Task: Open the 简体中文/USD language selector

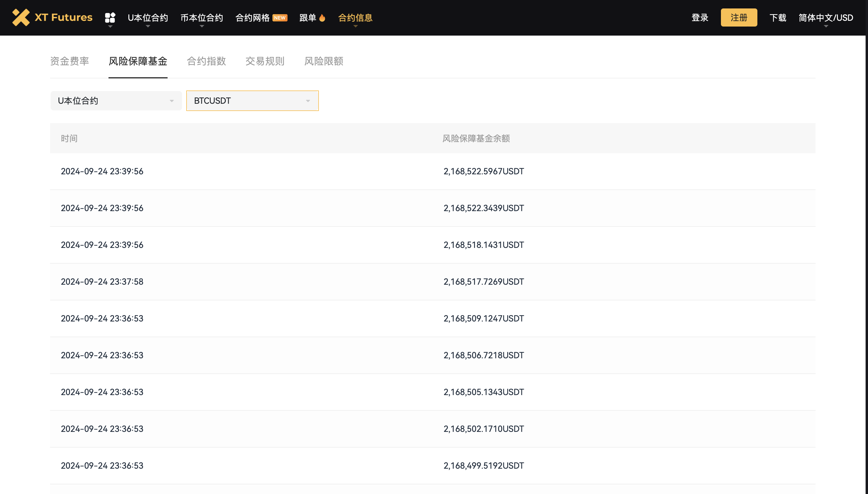Action: (826, 17)
